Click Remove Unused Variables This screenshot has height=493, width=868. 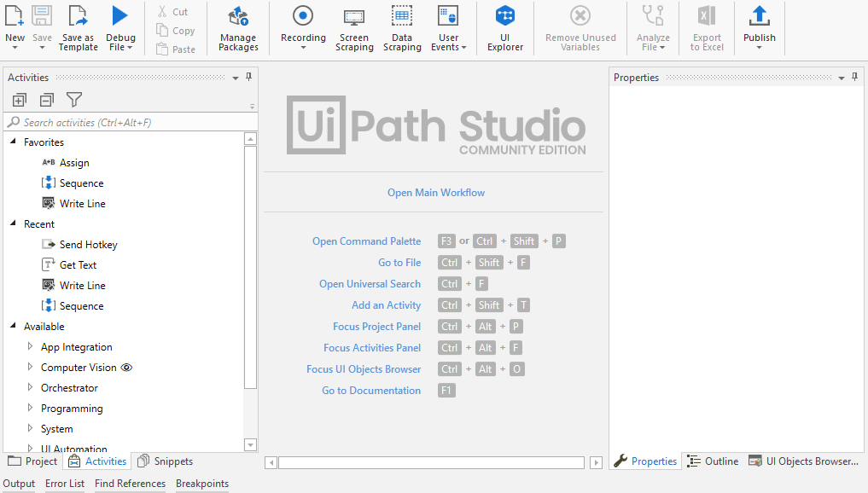click(580, 27)
